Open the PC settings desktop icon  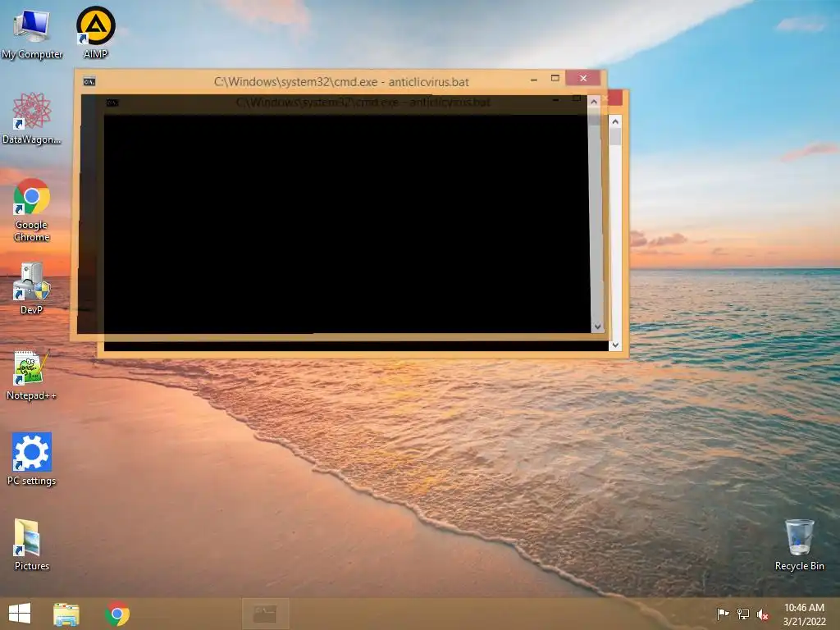click(32, 459)
